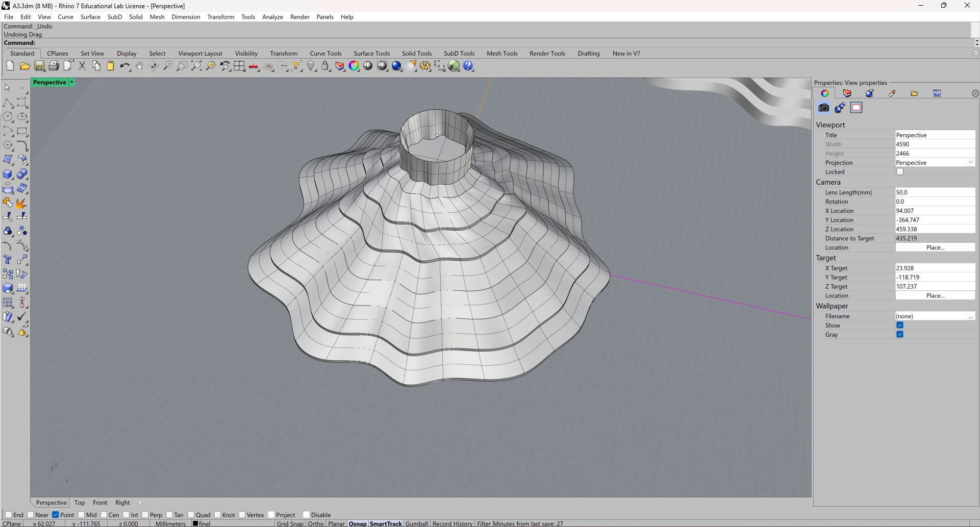Viewport: 980px width, 527px height.
Task: Toggle Grid Snap in status bar
Action: point(290,523)
